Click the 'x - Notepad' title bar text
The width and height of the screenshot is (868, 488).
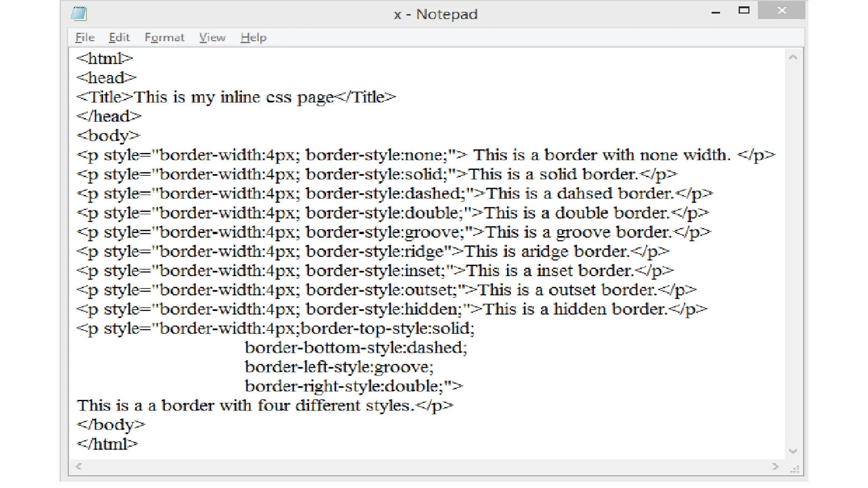(x=435, y=14)
